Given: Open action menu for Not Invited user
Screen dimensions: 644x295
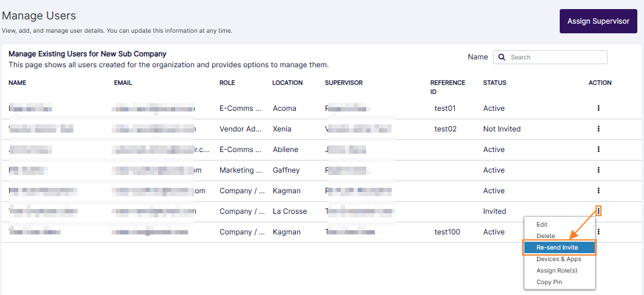Looking at the screenshot, I should click(599, 129).
